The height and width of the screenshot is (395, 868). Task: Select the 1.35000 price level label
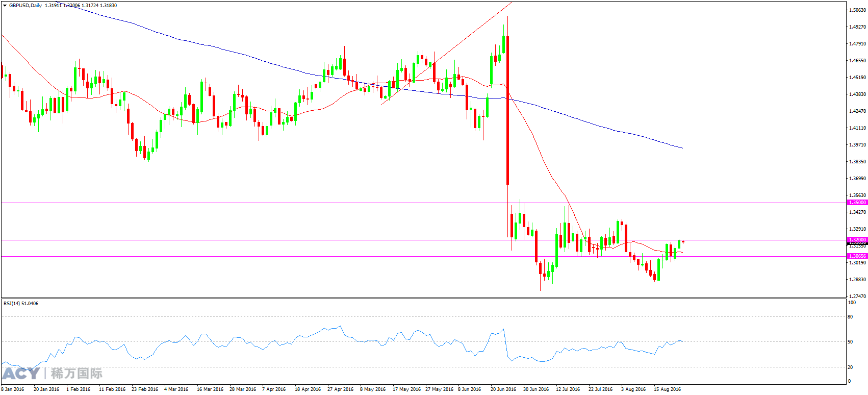(857, 203)
